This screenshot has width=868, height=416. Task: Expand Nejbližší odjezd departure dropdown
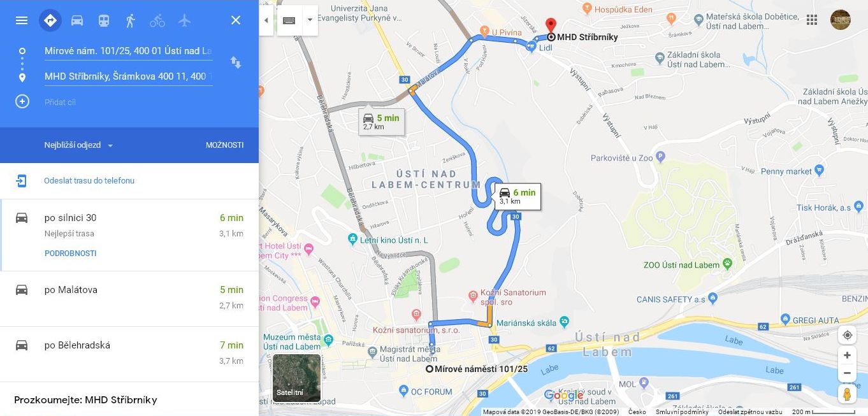(78, 145)
